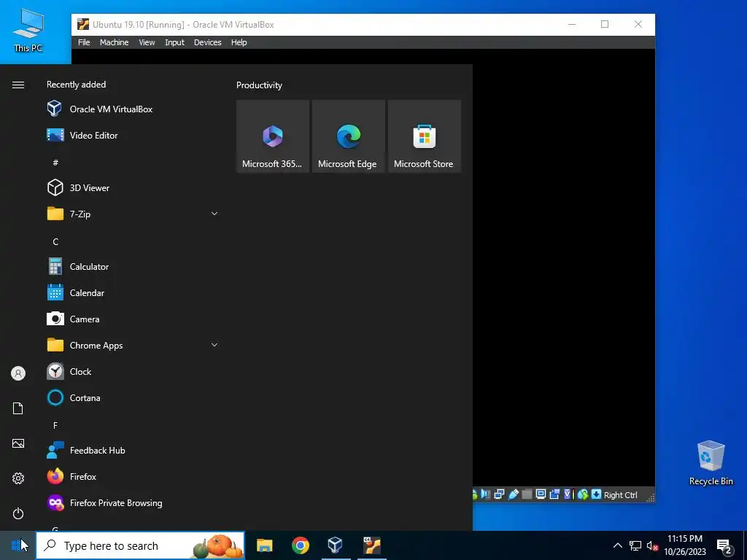Show hidden system tray icons

coord(617,545)
